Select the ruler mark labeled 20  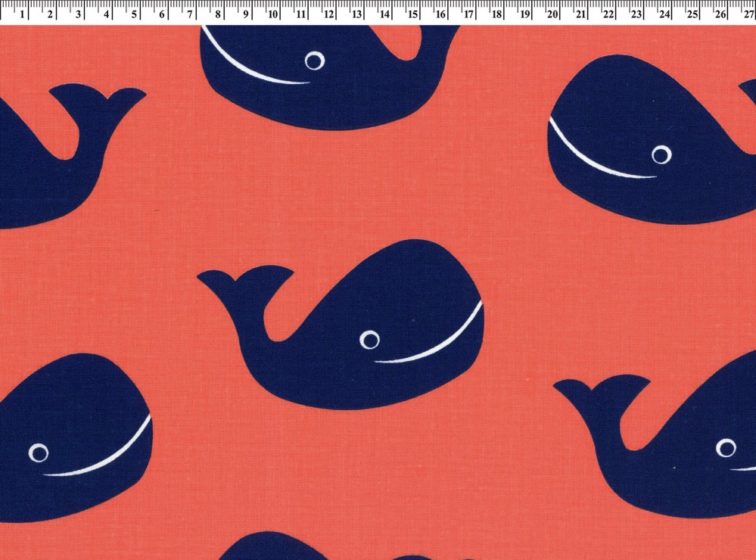[552, 14]
